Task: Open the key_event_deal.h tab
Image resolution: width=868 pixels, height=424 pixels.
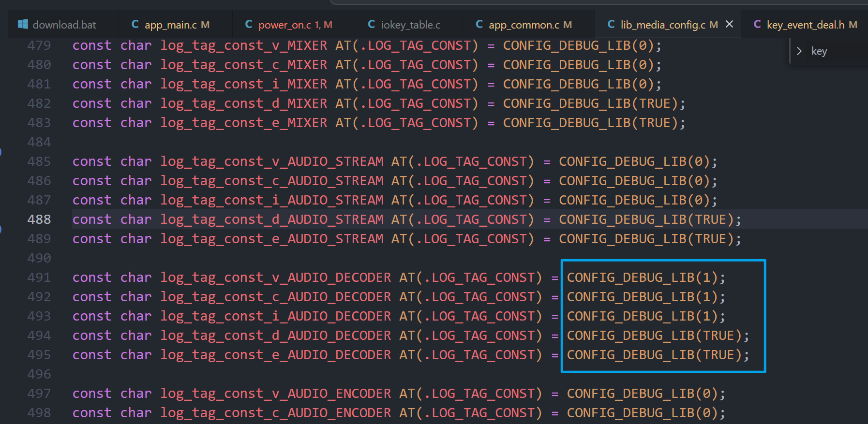Action: (804, 25)
